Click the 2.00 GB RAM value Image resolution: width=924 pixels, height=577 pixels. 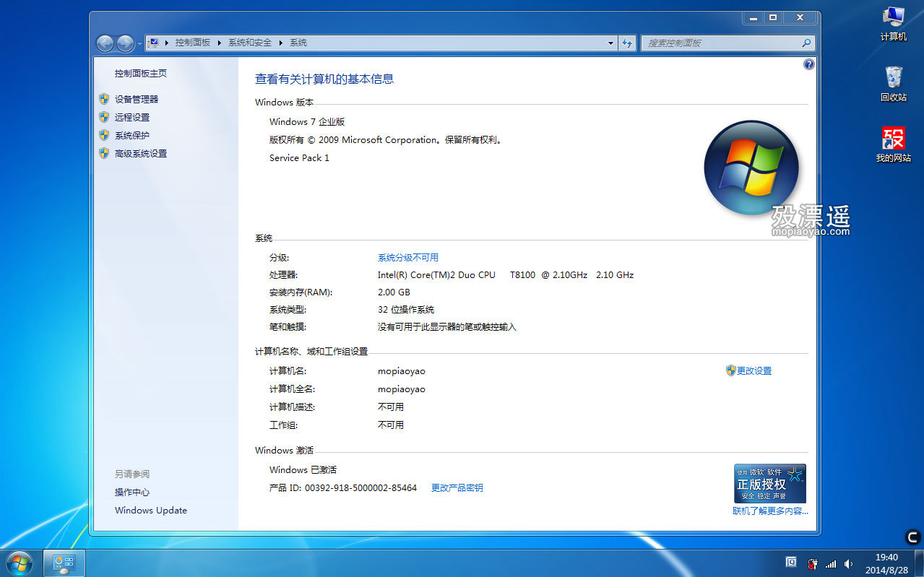[x=394, y=292]
